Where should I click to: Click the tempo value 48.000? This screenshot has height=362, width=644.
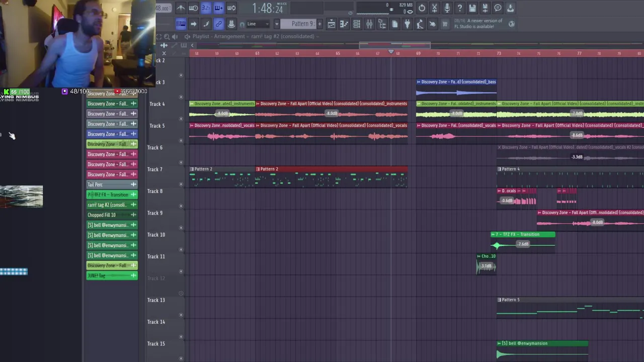pos(163,8)
